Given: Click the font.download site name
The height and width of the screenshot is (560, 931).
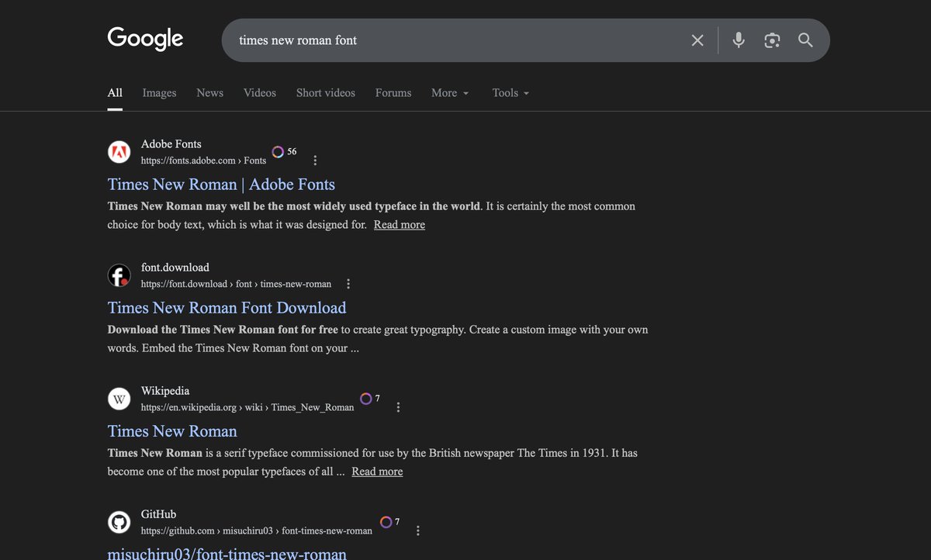Looking at the screenshot, I should click(x=175, y=268).
